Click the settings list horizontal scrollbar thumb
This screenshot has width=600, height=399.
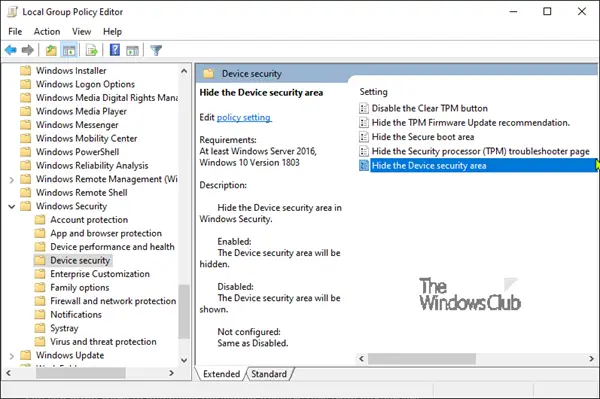tap(422, 358)
